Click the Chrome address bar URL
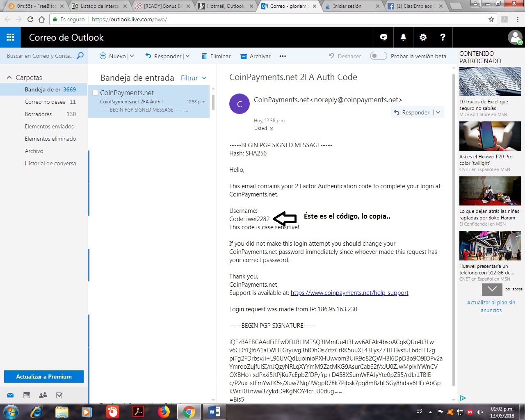The height and width of the screenshot is (420, 525). tap(129, 19)
